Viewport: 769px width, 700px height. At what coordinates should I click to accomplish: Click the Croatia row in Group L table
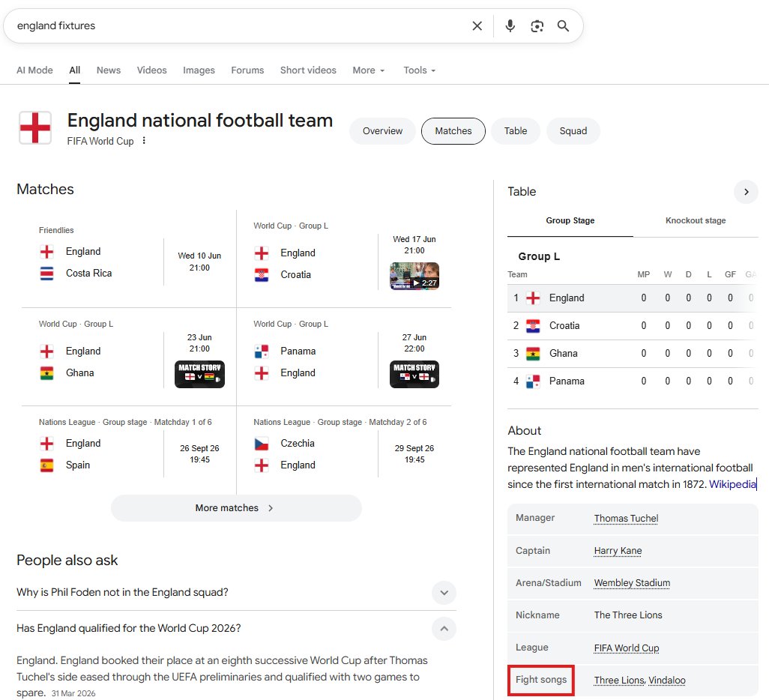(x=633, y=326)
